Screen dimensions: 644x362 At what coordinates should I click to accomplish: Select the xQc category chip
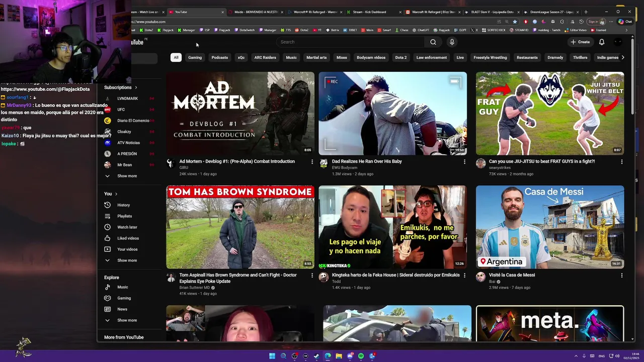pyautogui.click(x=241, y=57)
